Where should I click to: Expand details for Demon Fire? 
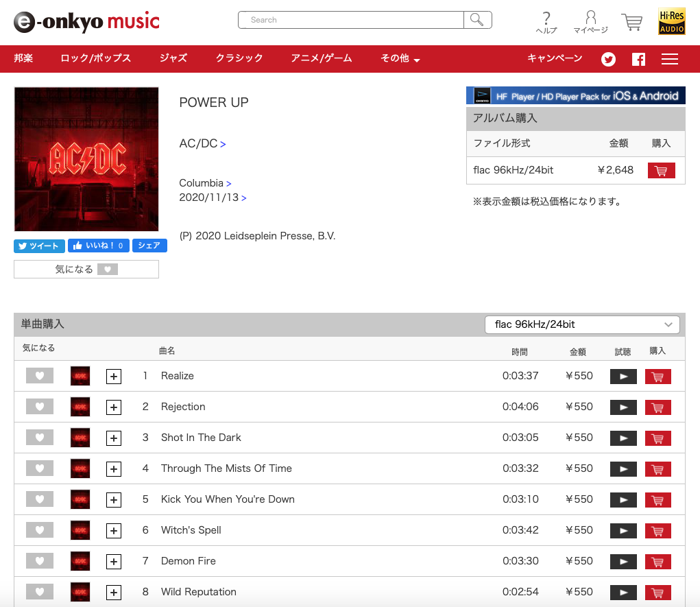tap(114, 562)
